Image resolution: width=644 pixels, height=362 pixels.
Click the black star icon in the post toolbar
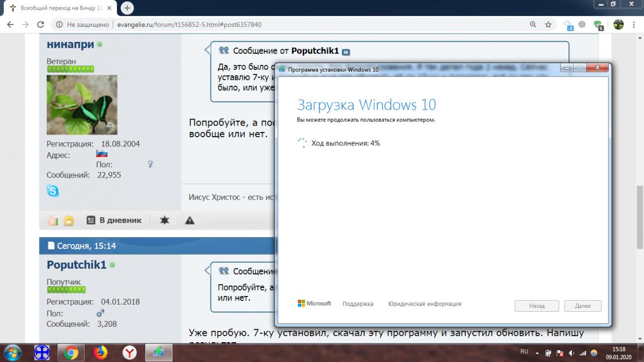165,220
